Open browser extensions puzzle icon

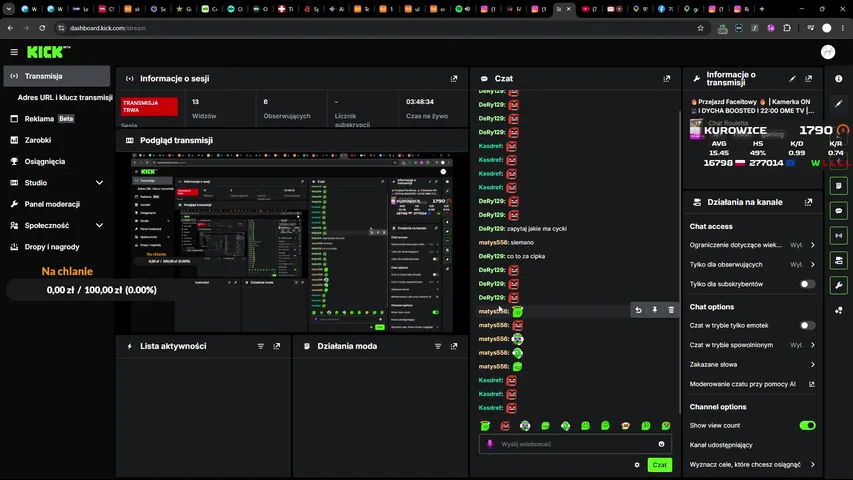tap(787, 28)
